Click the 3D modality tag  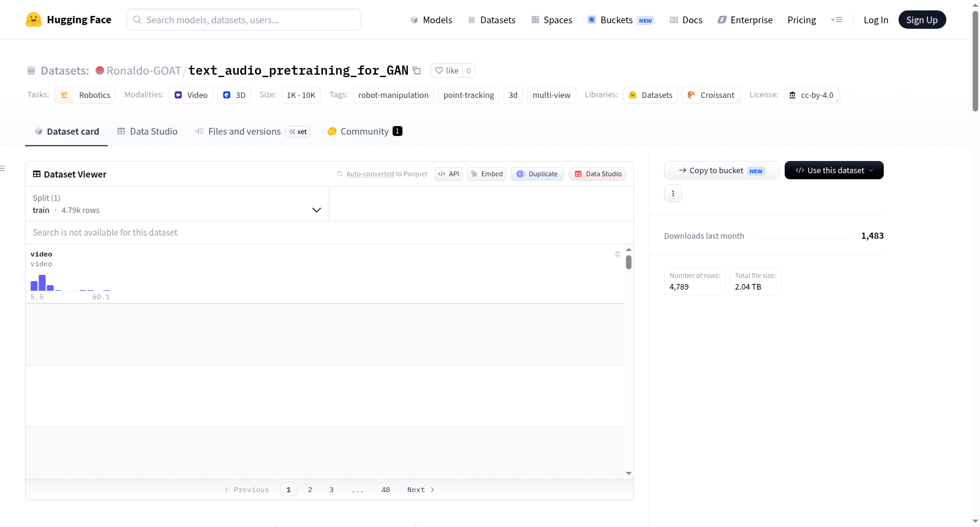pyautogui.click(x=234, y=95)
